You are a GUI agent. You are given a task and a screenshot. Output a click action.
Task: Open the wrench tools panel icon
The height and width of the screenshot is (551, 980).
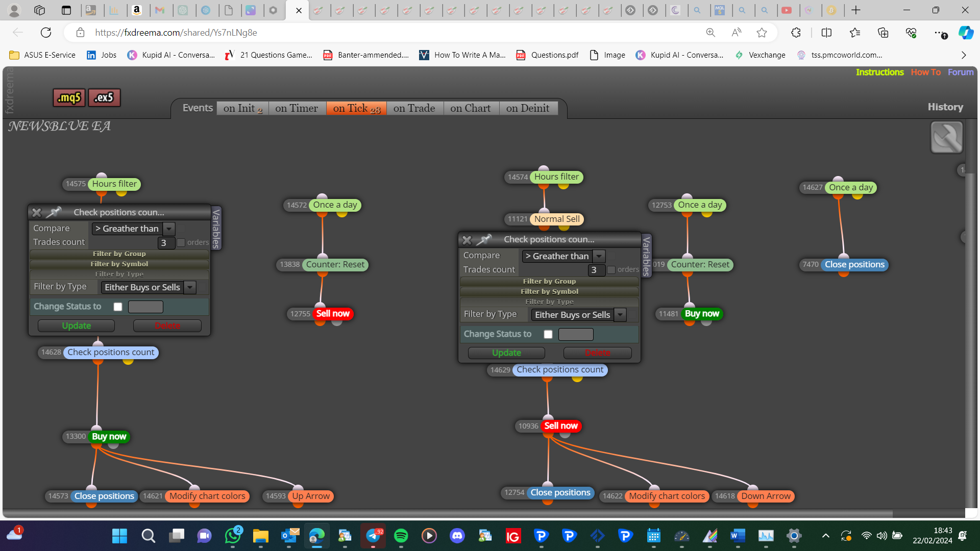tap(946, 137)
